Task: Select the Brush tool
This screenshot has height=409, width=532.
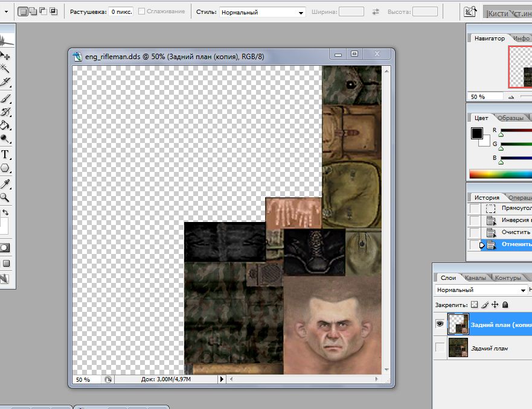Action: click(x=5, y=98)
